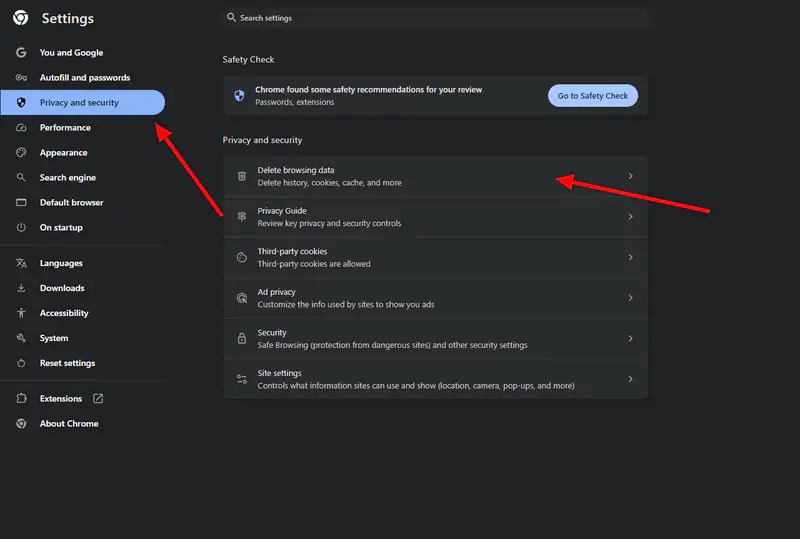Click the Safety Check shield icon
Screen dimensions: 800x539
[239, 96]
